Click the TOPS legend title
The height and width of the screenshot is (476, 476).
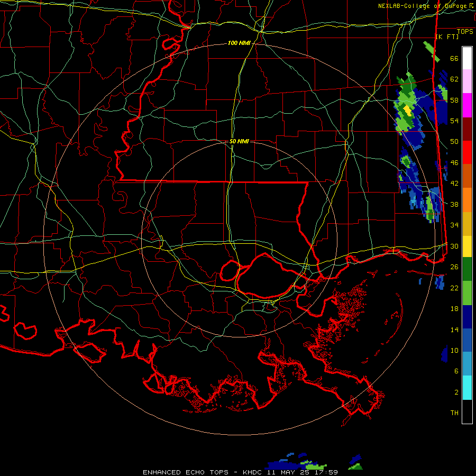point(465,31)
